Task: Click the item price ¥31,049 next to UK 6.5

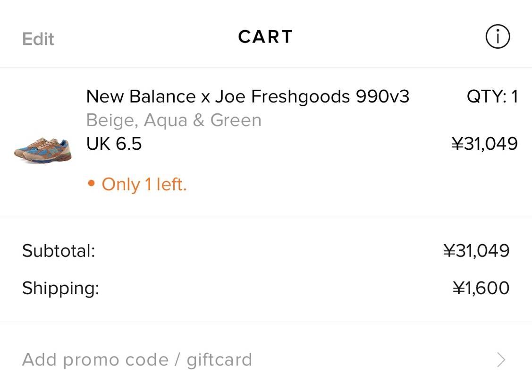Action: tap(484, 144)
